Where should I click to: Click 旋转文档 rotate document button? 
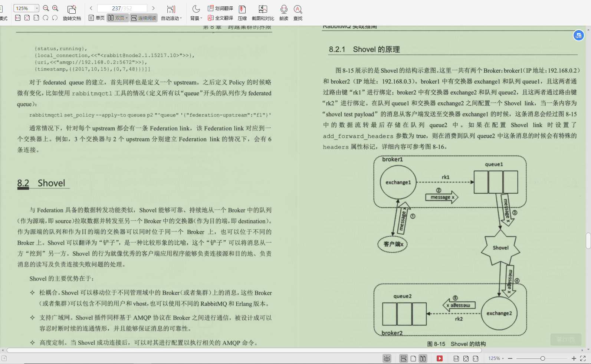point(72,13)
